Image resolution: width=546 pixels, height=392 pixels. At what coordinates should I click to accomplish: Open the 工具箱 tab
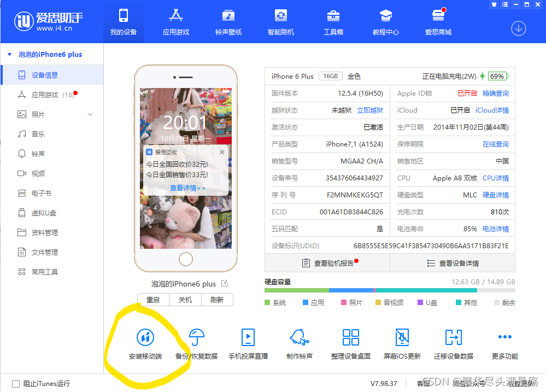tap(333, 22)
